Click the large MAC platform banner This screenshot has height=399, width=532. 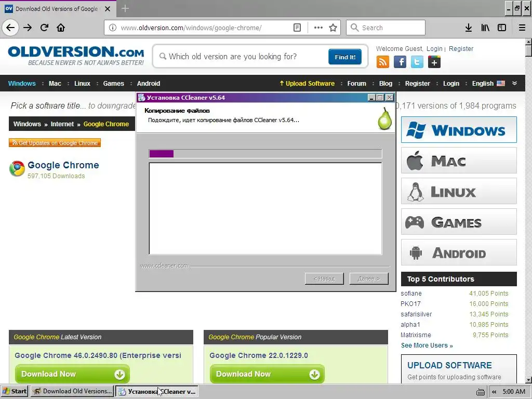click(459, 161)
